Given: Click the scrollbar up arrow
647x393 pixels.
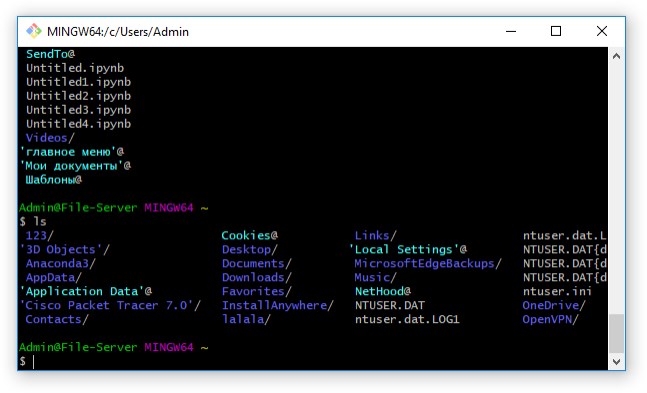Looking at the screenshot, I should click(616, 56).
